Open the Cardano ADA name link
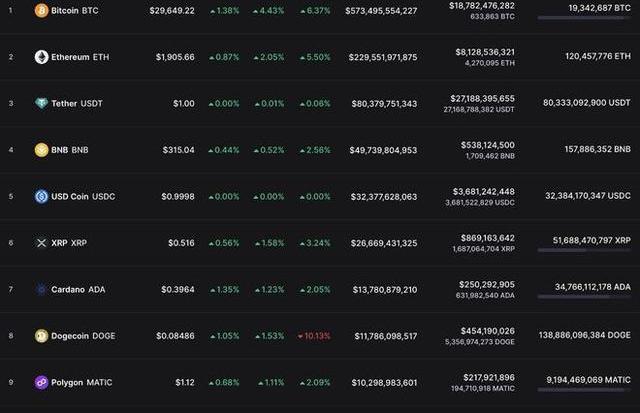This screenshot has height=413, width=640. (77, 290)
